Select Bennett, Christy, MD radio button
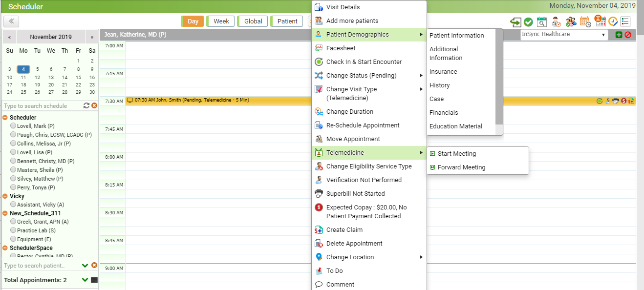Image resolution: width=644 pixels, height=290 pixels. tap(13, 161)
